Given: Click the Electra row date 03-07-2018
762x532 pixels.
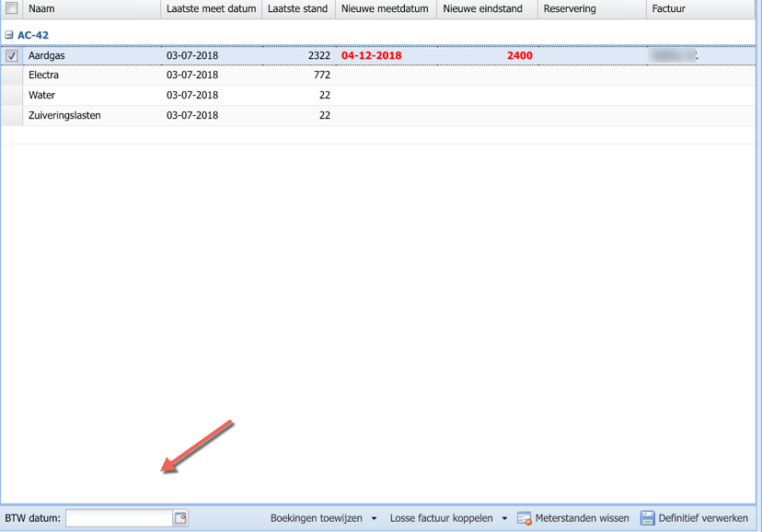Looking at the screenshot, I should (192, 75).
